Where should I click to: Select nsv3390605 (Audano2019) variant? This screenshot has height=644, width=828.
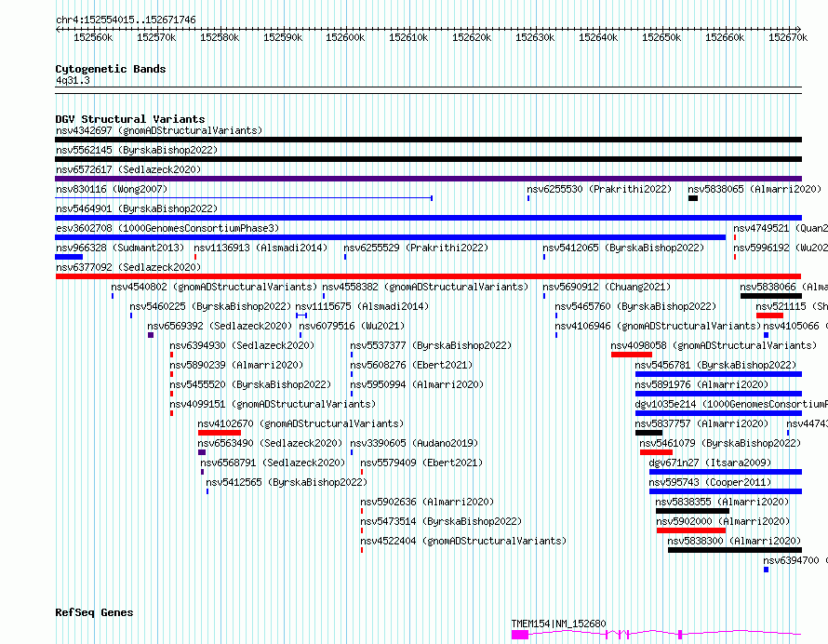pos(414,443)
